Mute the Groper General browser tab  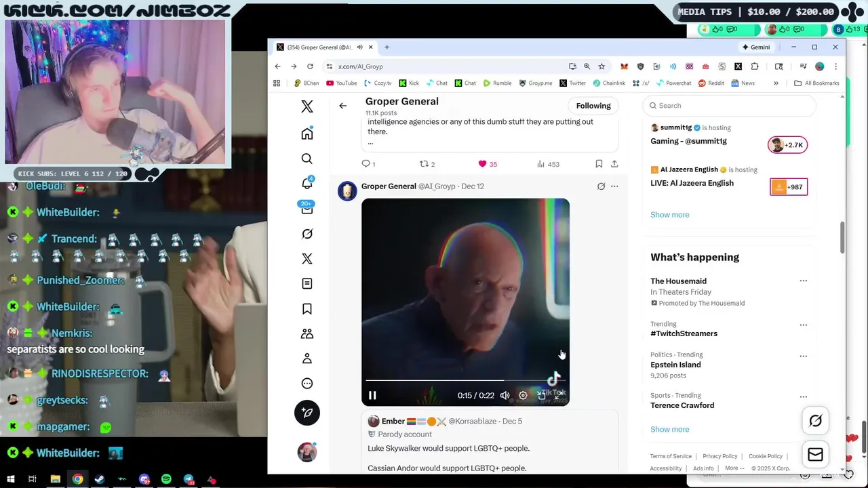[360, 47]
